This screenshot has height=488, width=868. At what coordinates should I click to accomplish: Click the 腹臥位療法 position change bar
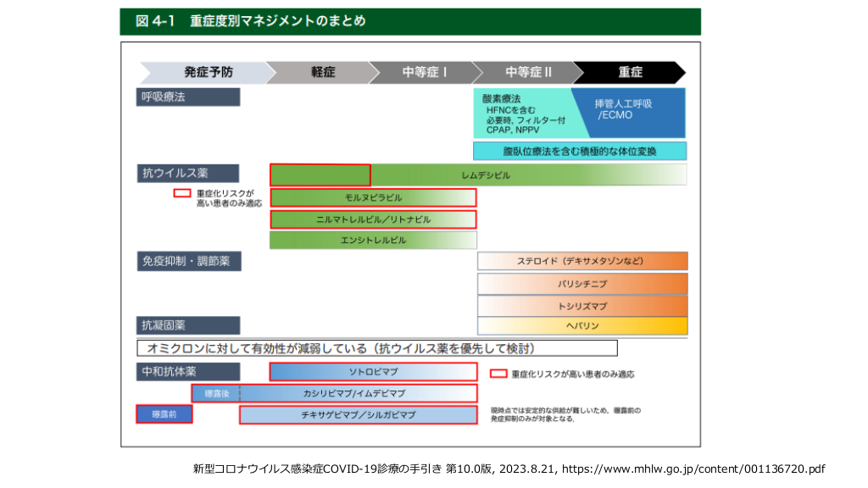point(580,152)
